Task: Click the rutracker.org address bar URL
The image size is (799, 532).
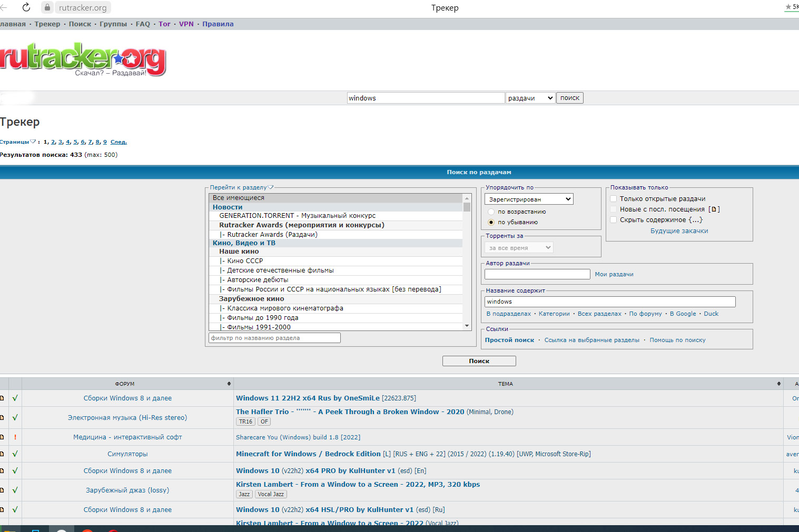Action: point(83,7)
